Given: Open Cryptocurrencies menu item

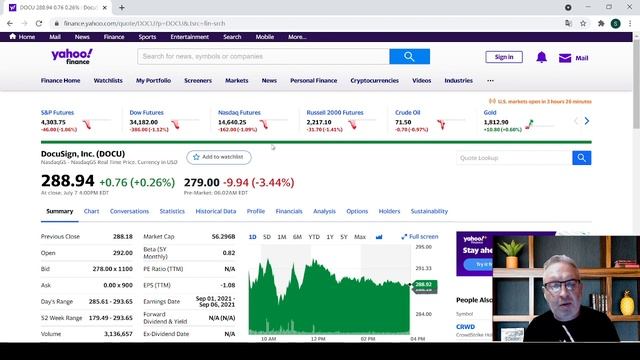Looking at the screenshot, I should click(x=374, y=81).
